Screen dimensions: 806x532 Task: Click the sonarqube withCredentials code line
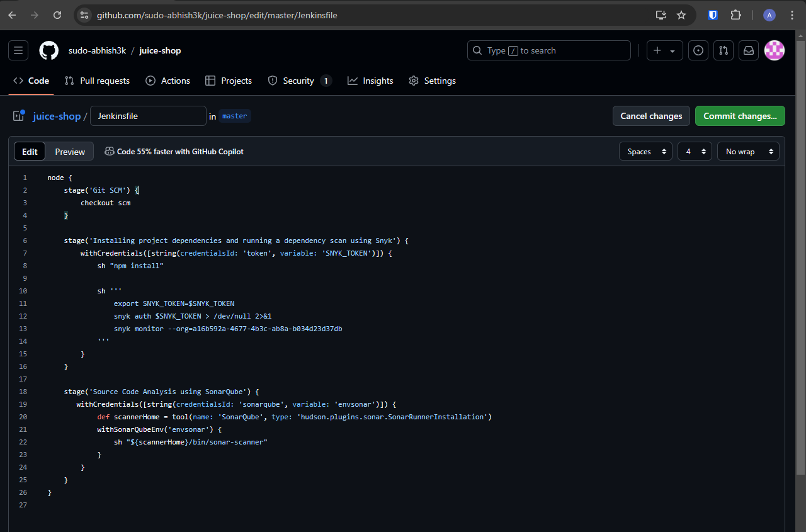click(x=236, y=404)
